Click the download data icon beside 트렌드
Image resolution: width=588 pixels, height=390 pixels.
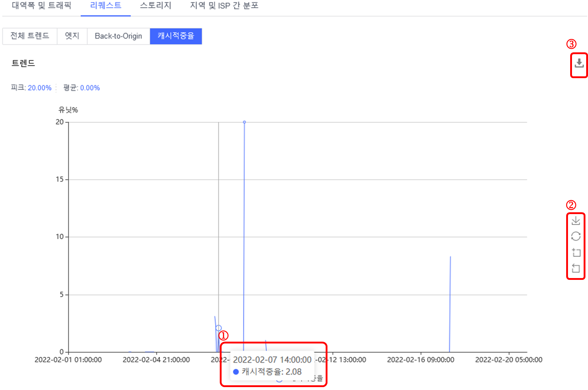click(579, 63)
